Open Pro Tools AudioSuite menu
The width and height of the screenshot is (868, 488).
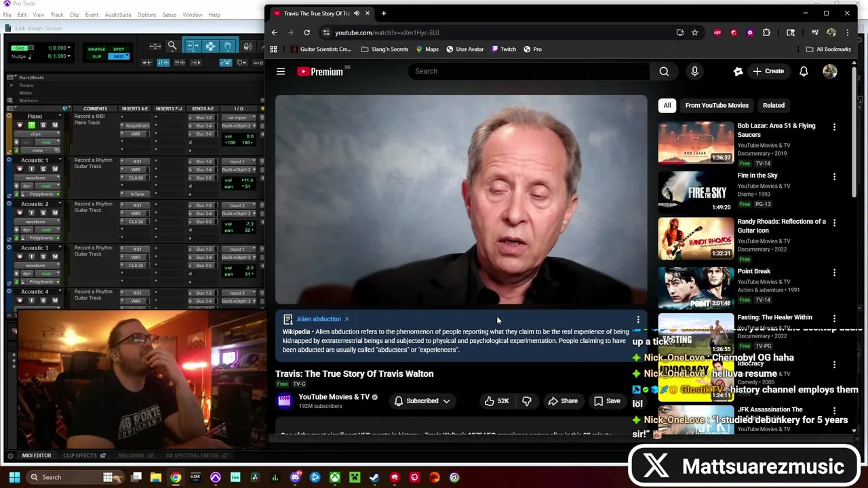(118, 15)
